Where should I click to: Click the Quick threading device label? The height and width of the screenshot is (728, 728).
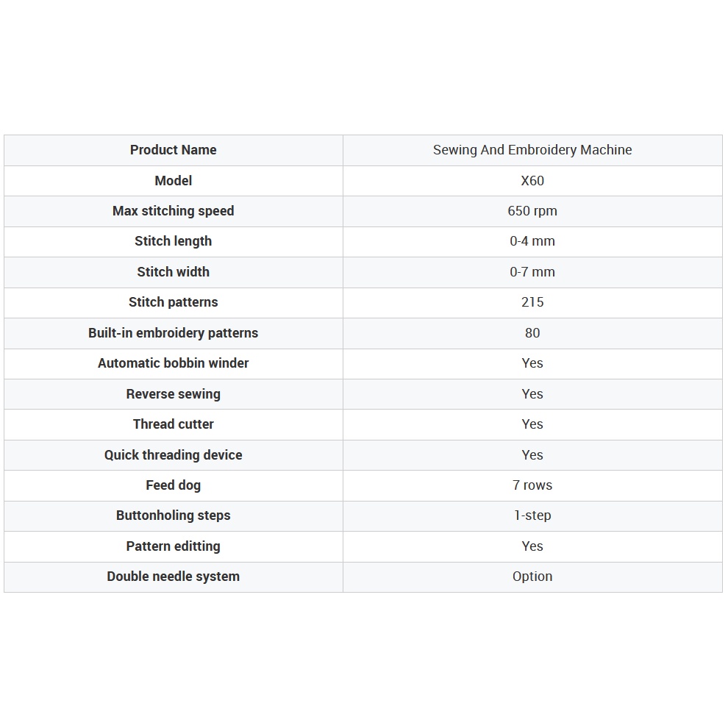pos(174,455)
